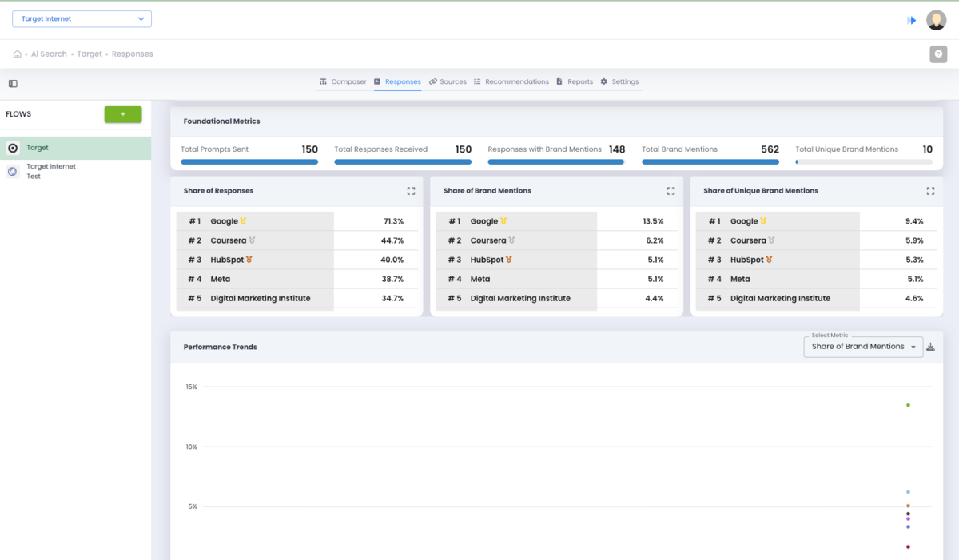The image size is (959, 560).
Task: Expand Share of Unique Brand Mentions panel
Action: coord(930,191)
